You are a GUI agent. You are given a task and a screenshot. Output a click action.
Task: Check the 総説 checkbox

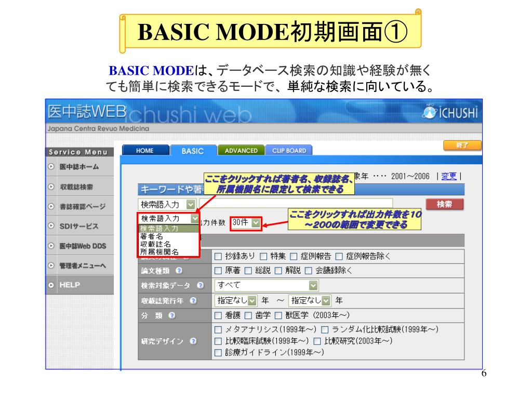point(248,271)
